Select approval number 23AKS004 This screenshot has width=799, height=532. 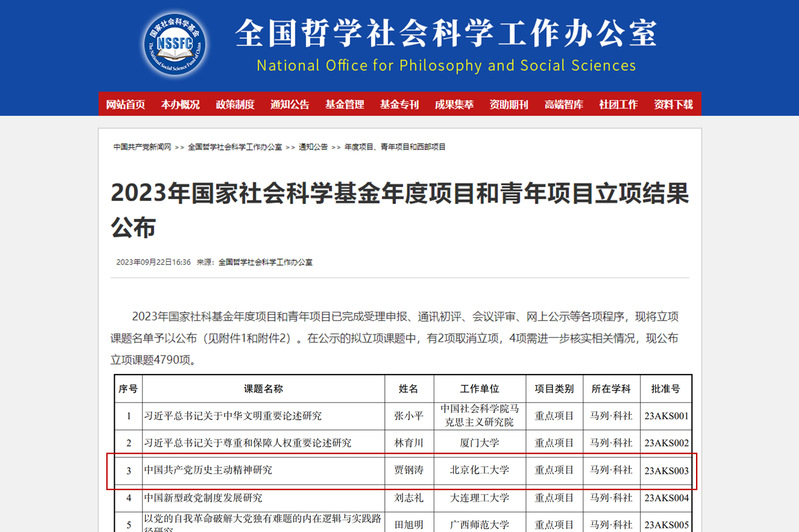[666, 497]
